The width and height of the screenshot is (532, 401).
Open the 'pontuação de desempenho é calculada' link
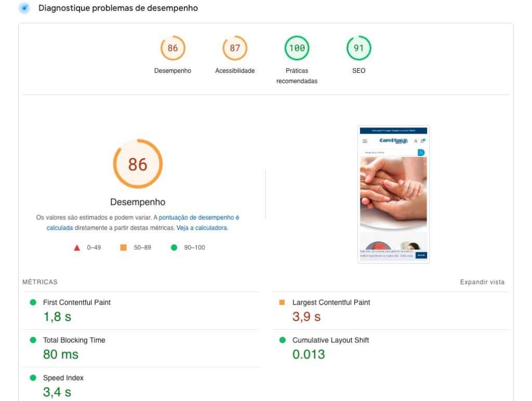198,218
